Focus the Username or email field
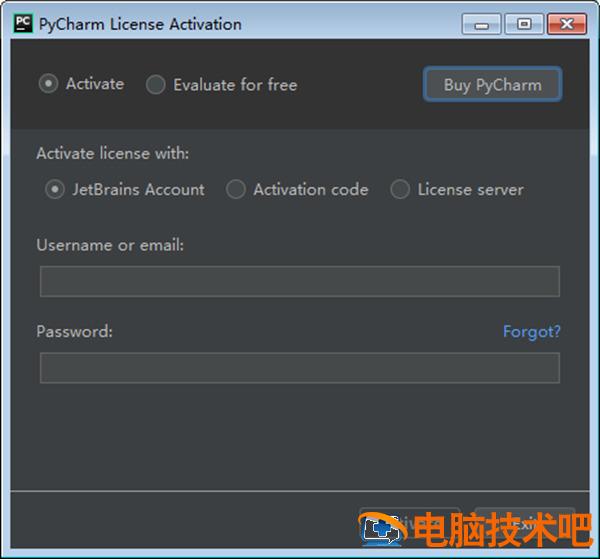Image resolution: width=600 pixels, height=559 pixels. tap(300, 281)
